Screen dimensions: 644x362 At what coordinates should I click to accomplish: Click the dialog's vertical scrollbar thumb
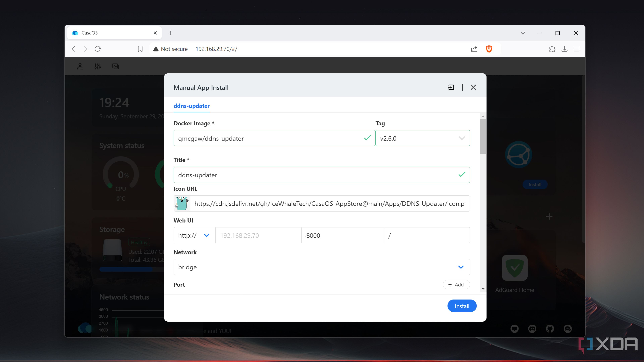click(x=483, y=137)
